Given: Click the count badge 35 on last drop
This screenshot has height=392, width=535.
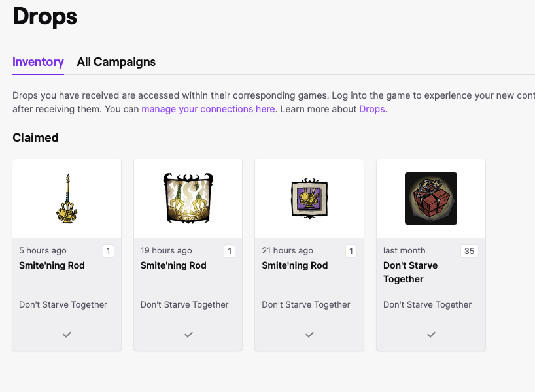Looking at the screenshot, I should click(469, 251).
